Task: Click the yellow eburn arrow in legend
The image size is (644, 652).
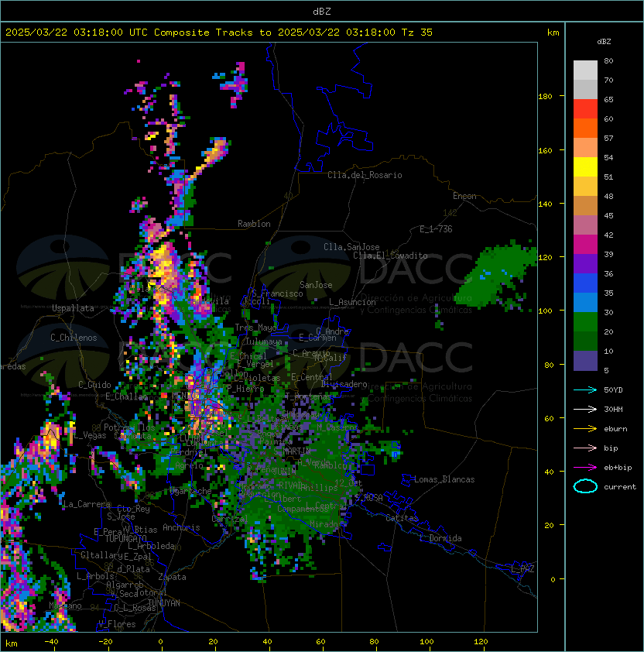Action: coord(585,429)
